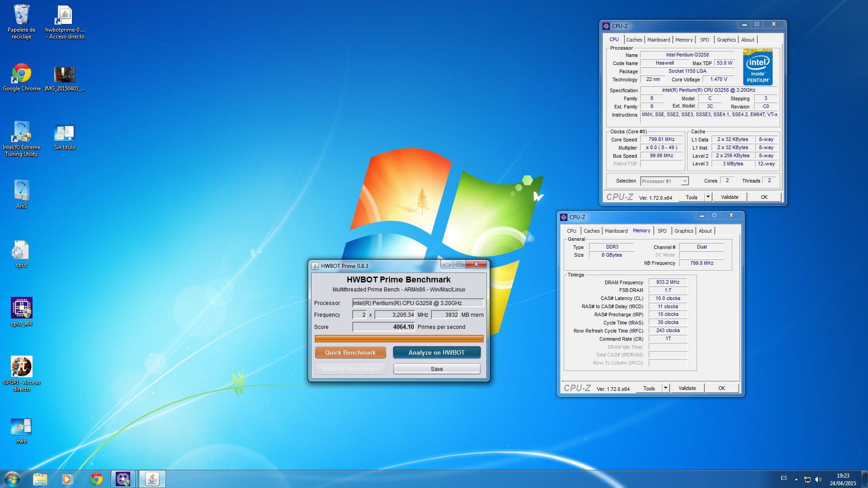This screenshot has height=488, width=868.
Task: Click Quick Benchmark button
Action: [350, 352]
